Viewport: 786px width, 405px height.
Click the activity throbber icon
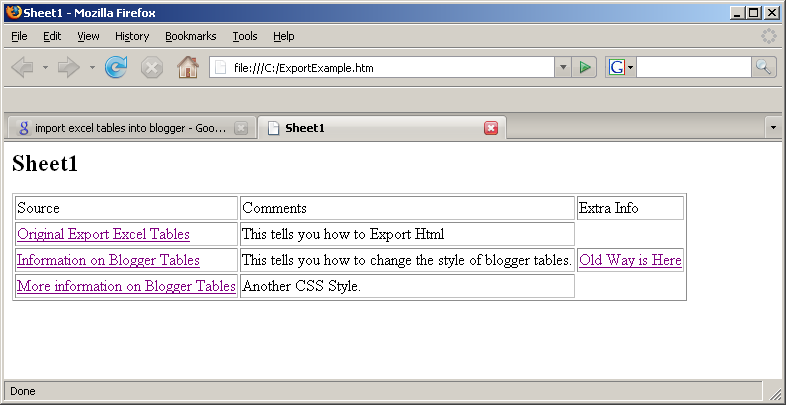pos(768,36)
